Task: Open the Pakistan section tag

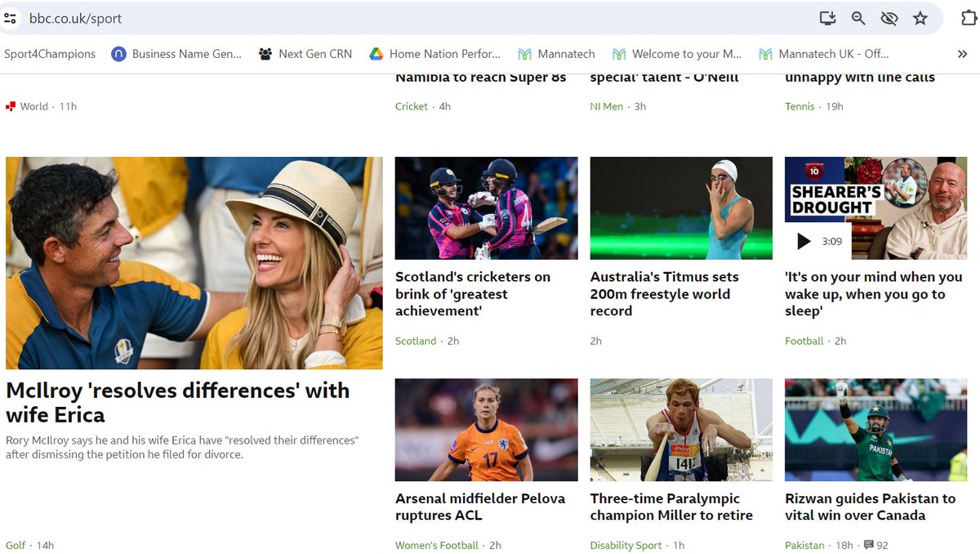Action: 805,545
